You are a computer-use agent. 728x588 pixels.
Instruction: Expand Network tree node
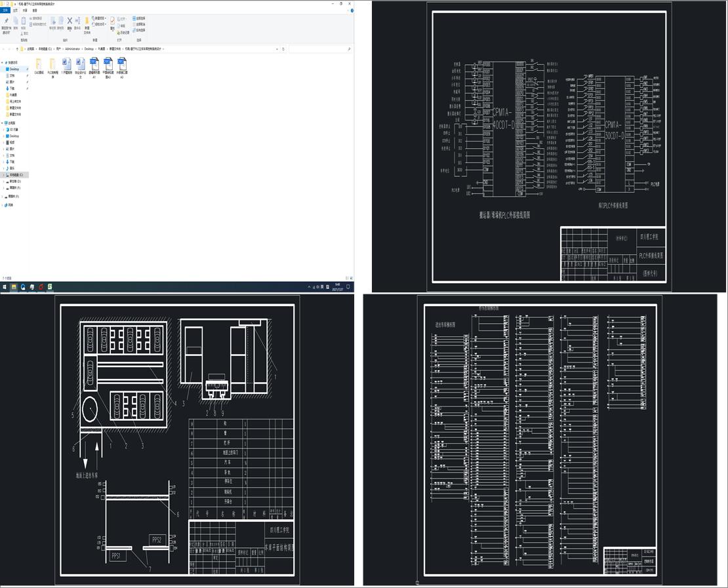coord(3,205)
